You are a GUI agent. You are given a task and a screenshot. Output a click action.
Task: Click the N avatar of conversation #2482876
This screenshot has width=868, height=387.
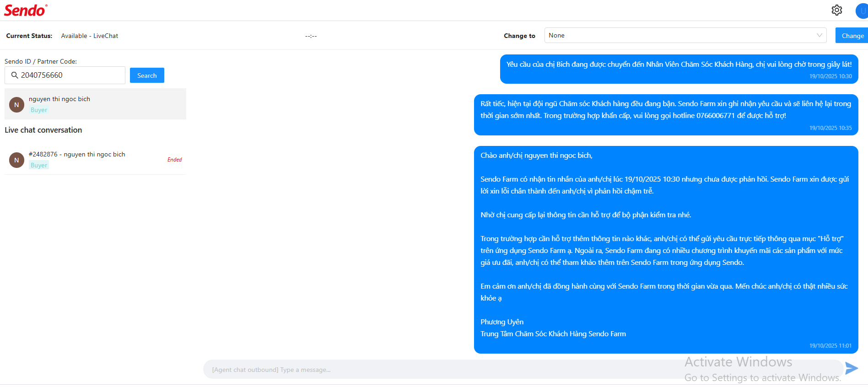(17, 160)
